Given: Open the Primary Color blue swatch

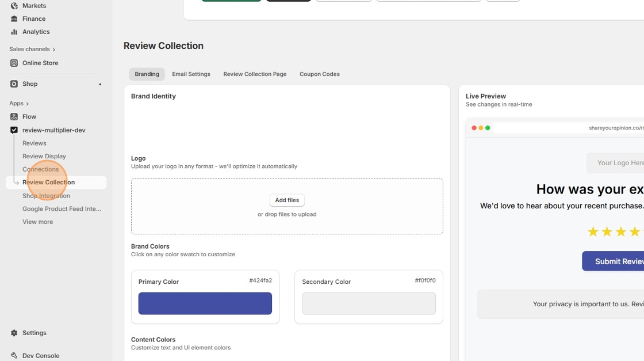Looking at the screenshot, I should [x=205, y=303].
